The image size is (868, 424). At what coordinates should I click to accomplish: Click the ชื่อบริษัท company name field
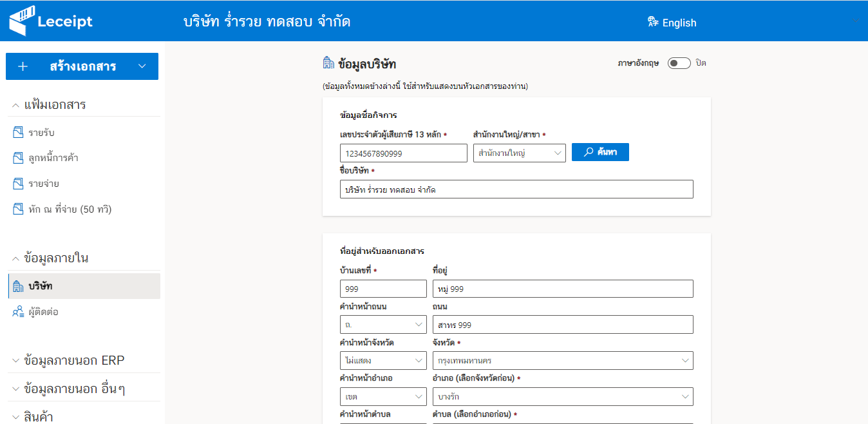516,189
